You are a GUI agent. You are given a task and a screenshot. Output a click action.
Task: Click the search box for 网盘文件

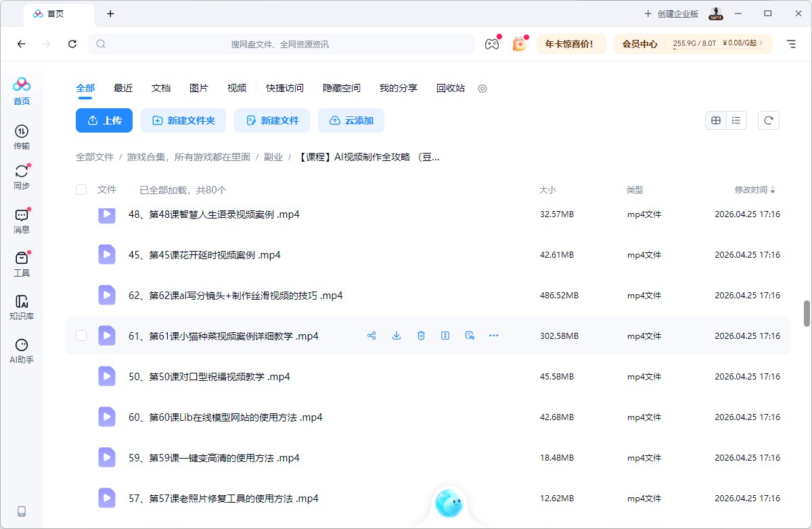coord(281,44)
